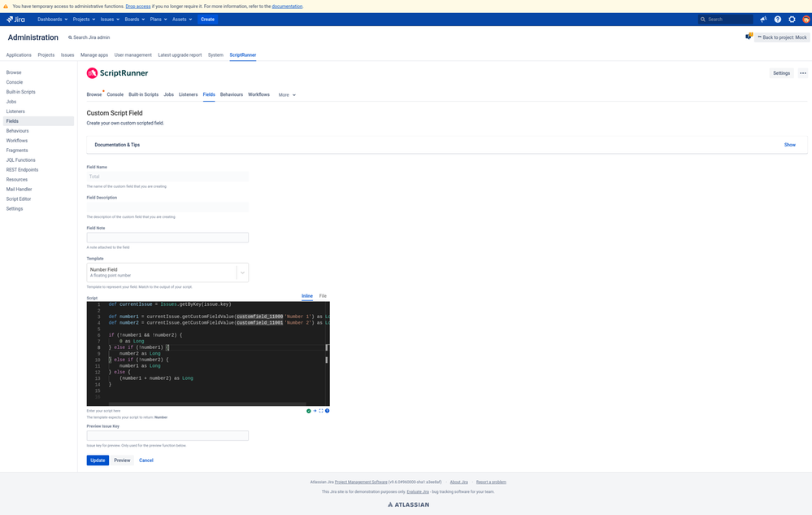Open the Workflows tab in ScriptRunner
Image resolution: width=812 pixels, height=515 pixels.
point(259,95)
